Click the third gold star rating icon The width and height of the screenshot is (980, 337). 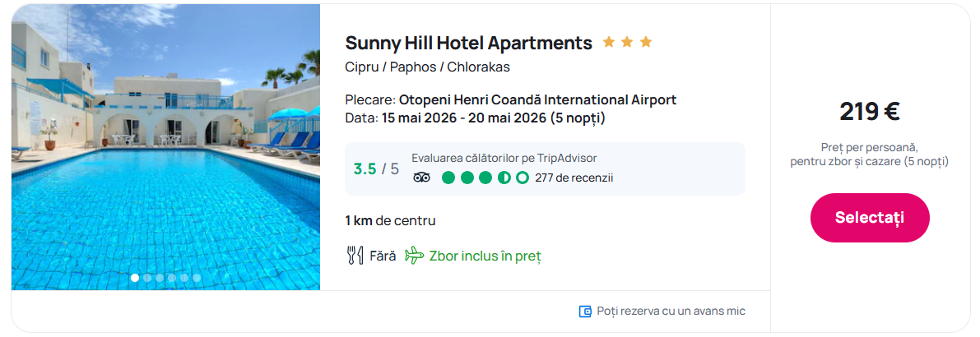click(x=646, y=42)
